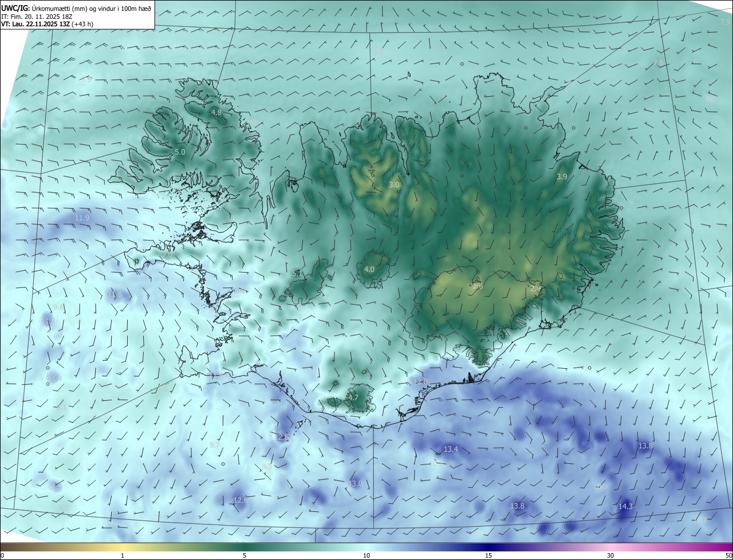This screenshot has width=733, height=560.
Task: Click the '4.7' value label on the map
Action: coord(353,397)
